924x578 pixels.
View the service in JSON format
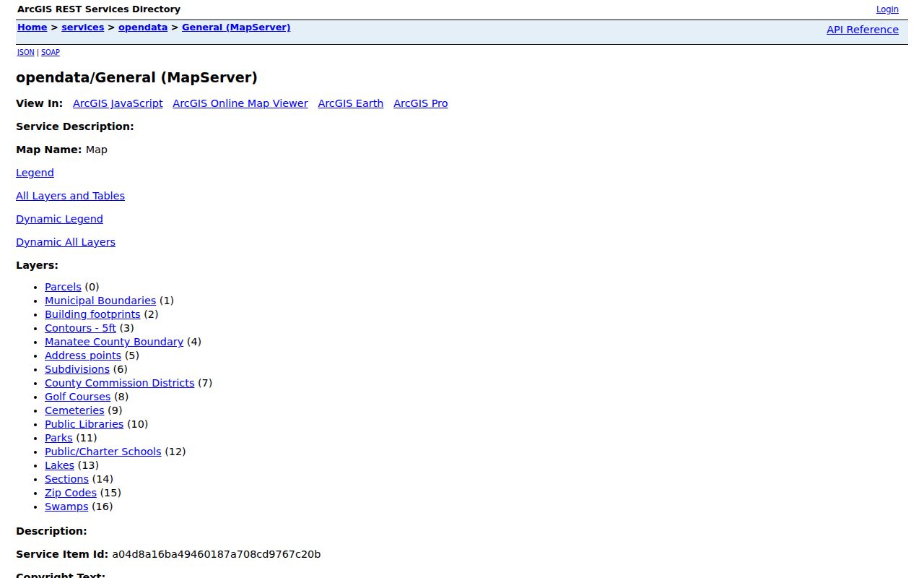click(x=26, y=53)
